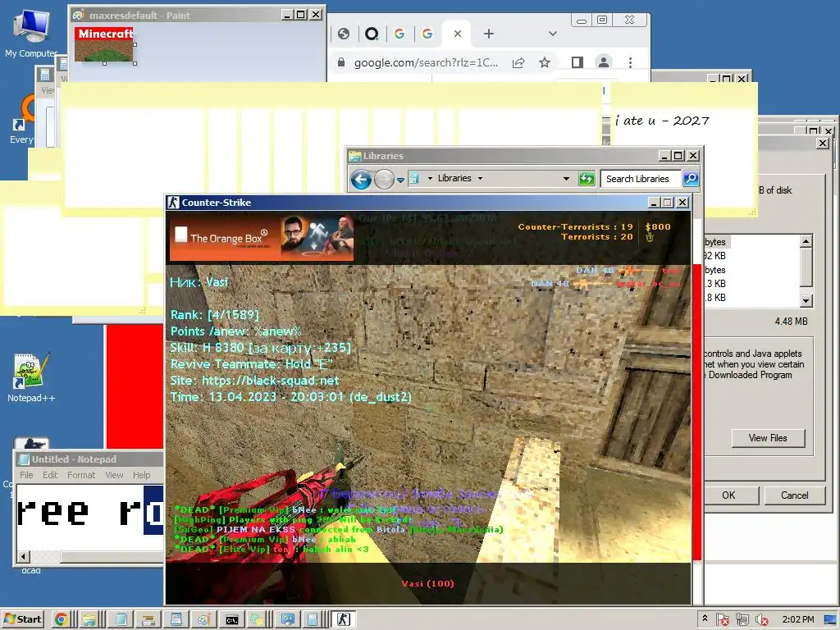Open the clock showing 2:02 PM
840x630 pixels.
pyautogui.click(x=797, y=619)
